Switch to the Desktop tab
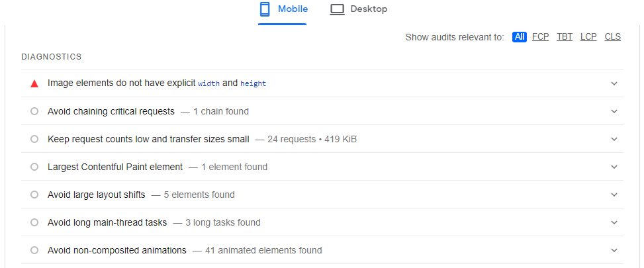Screen dimensions: 644x268 (359, 9)
